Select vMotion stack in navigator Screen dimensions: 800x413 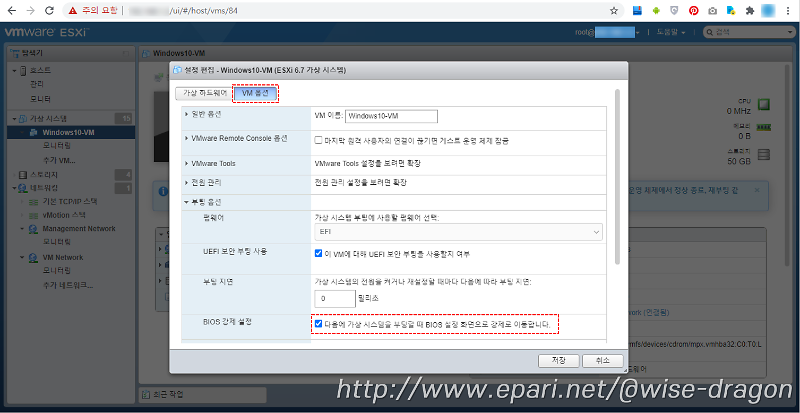[x=64, y=215]
